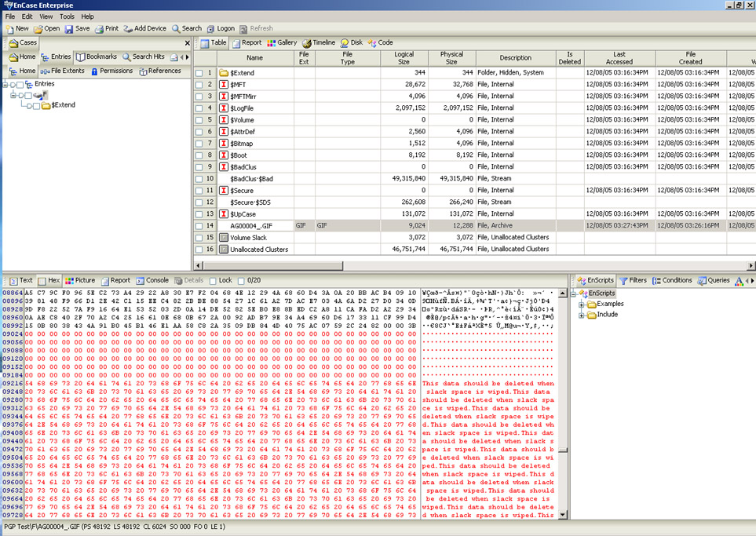This screenshot has height=536, width=756.
Task: Click the References icon
Action: coord(143,71)
